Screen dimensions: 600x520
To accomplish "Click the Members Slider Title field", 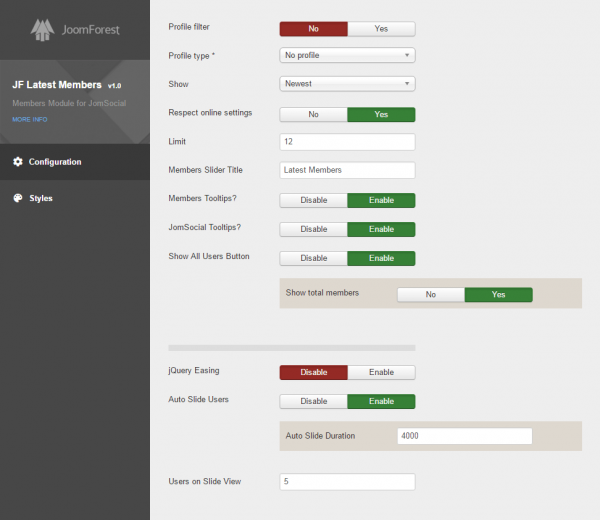I will (347, 170).
